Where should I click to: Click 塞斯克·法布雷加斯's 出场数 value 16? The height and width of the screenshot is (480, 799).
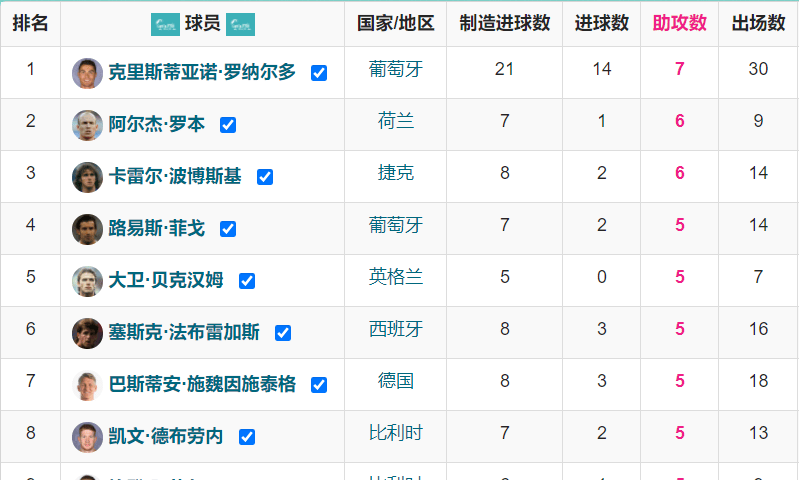point(758,329)
